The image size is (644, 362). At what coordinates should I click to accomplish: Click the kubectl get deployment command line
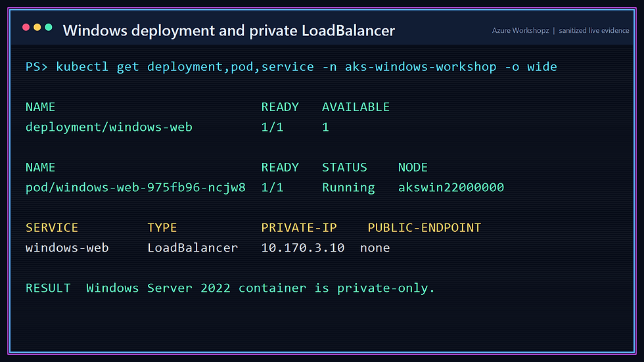(x=291, y=67)
